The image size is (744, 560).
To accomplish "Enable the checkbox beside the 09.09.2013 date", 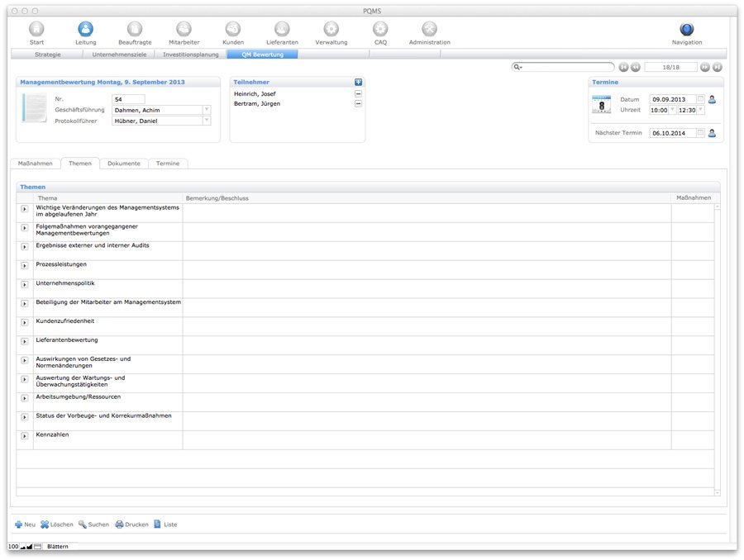I will click(700, 99).
